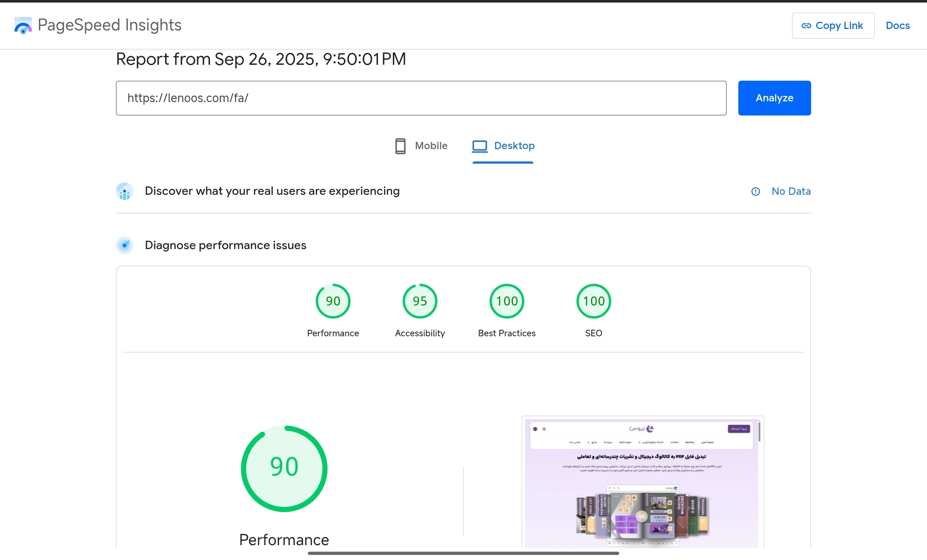
Task: Click the Performance 90 score gauge
Action: coord(333,301)
